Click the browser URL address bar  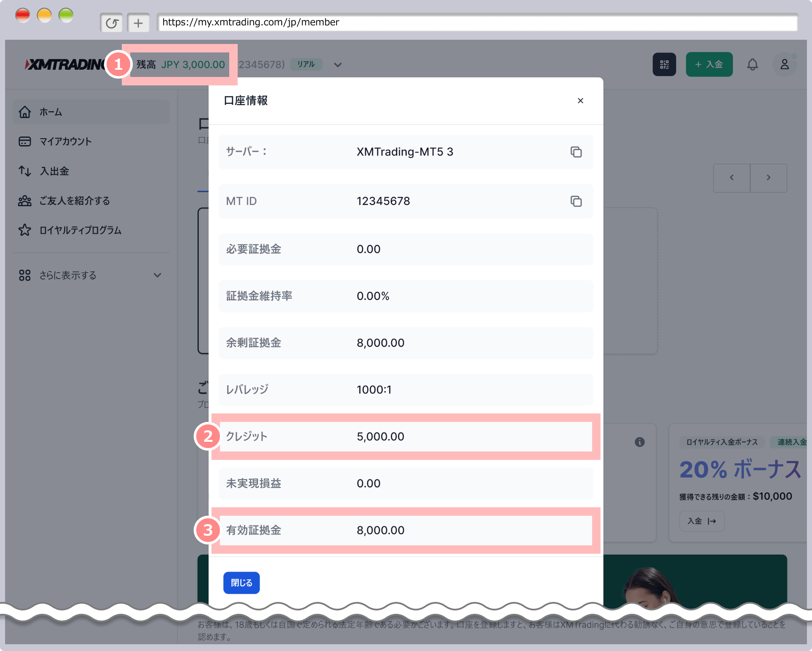[477, 22]
